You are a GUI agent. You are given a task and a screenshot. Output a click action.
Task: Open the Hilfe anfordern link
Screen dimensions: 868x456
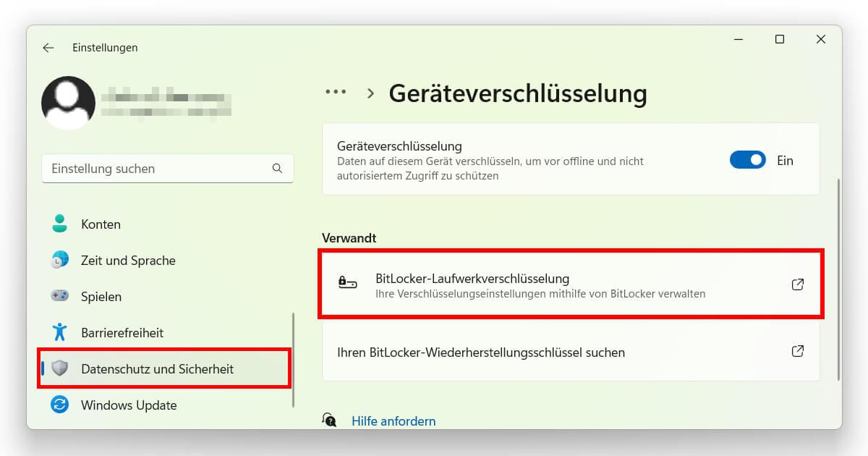(393, 421)
